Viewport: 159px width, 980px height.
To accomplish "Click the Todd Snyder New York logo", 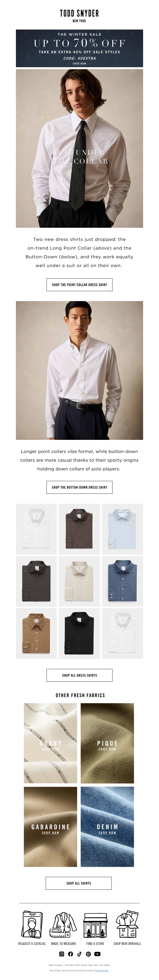I will [79, 16].
